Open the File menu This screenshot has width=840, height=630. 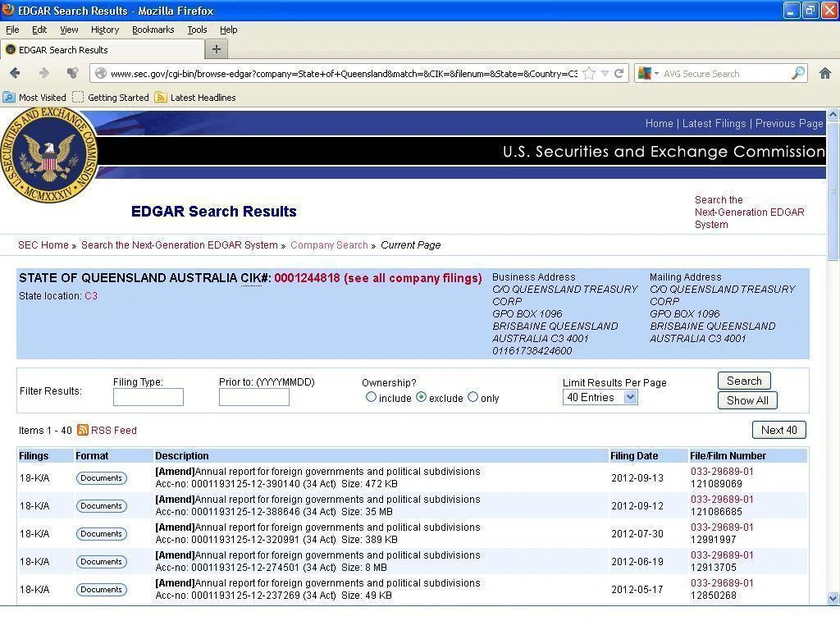[x=12, y=30]
